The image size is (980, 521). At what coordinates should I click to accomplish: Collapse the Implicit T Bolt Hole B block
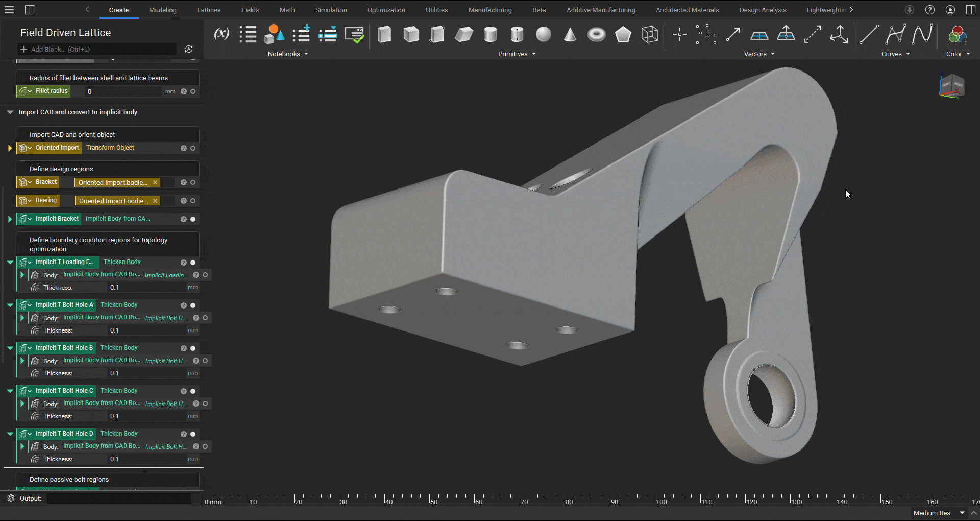coord(10,348)
